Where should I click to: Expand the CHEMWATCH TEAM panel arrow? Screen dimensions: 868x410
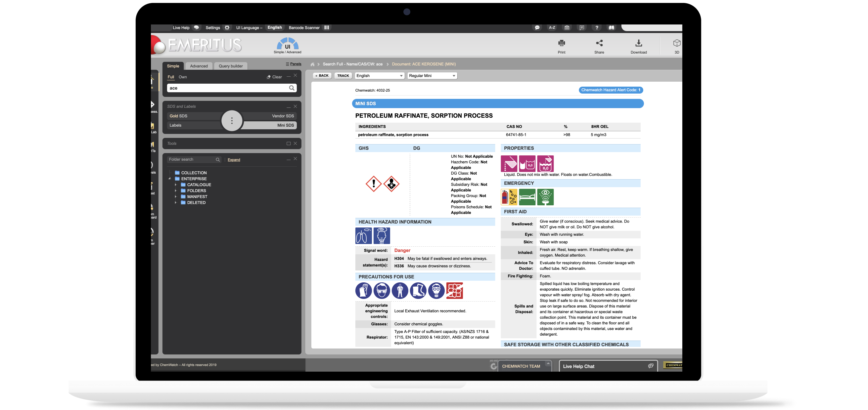[x=548, y=364]
